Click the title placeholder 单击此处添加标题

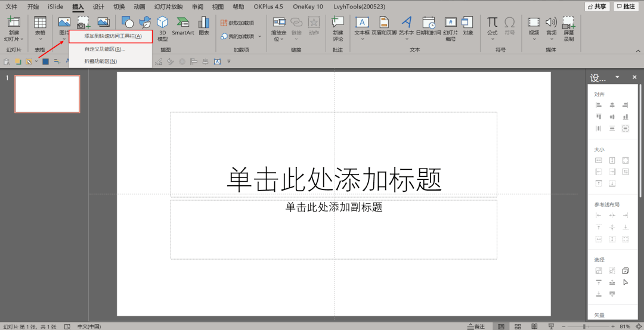coord(334,180)
